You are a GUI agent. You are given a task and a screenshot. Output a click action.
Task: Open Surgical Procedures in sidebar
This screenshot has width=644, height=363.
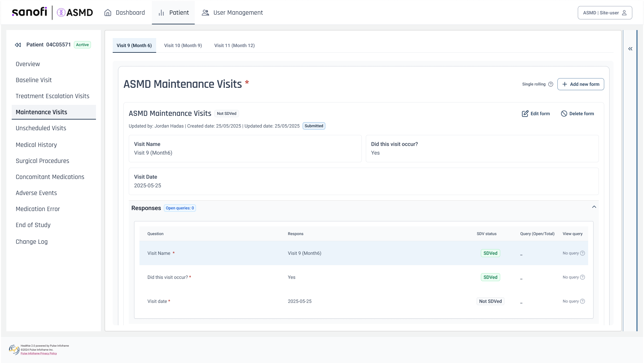coord(42,161)
